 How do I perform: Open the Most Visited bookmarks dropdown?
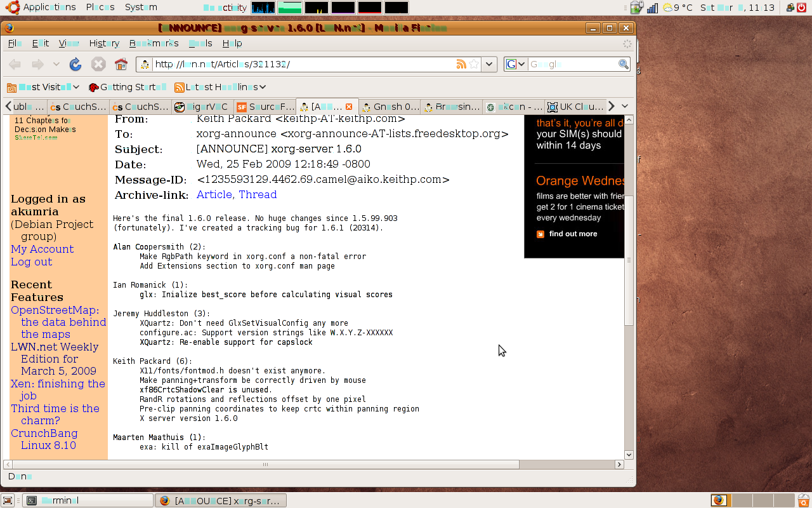click(43, 87)
